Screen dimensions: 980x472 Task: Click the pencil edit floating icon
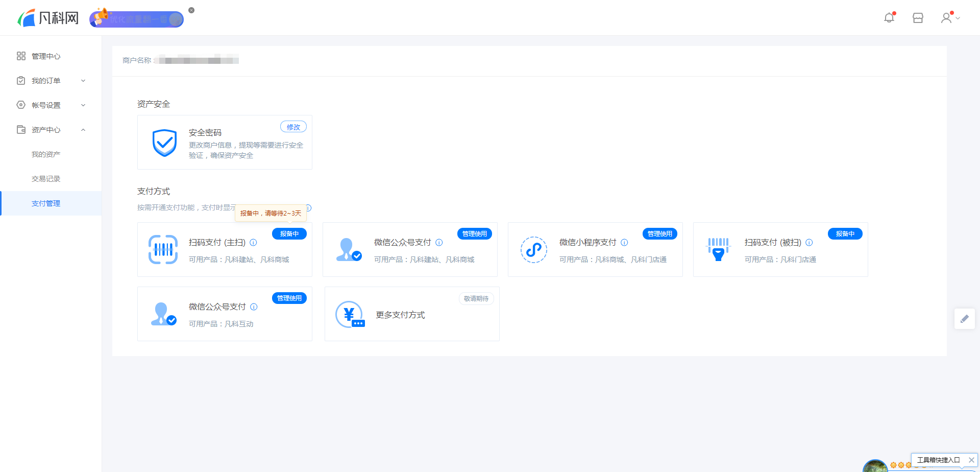(964, 319)
